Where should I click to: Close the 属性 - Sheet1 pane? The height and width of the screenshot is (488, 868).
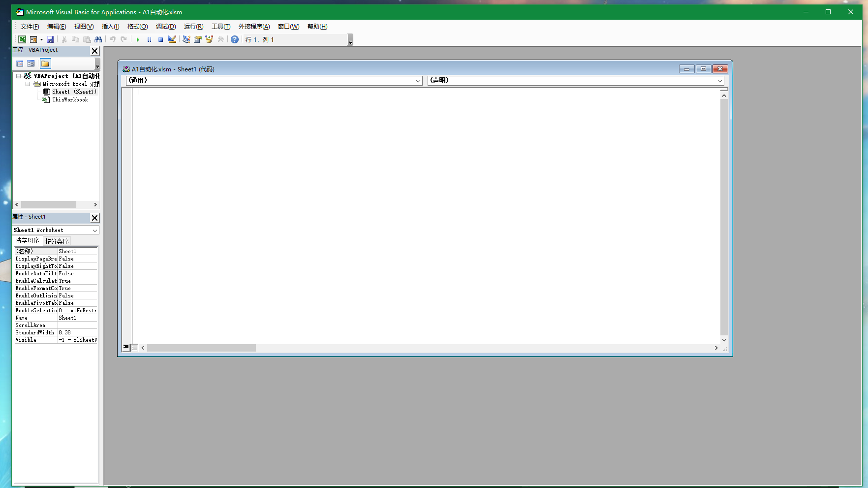(95, 218)
